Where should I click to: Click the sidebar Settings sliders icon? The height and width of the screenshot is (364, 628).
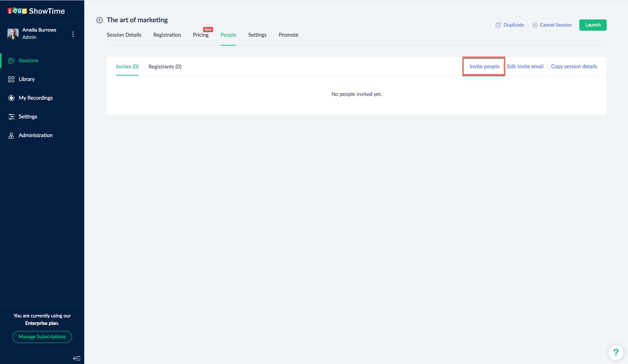[11, 117]
